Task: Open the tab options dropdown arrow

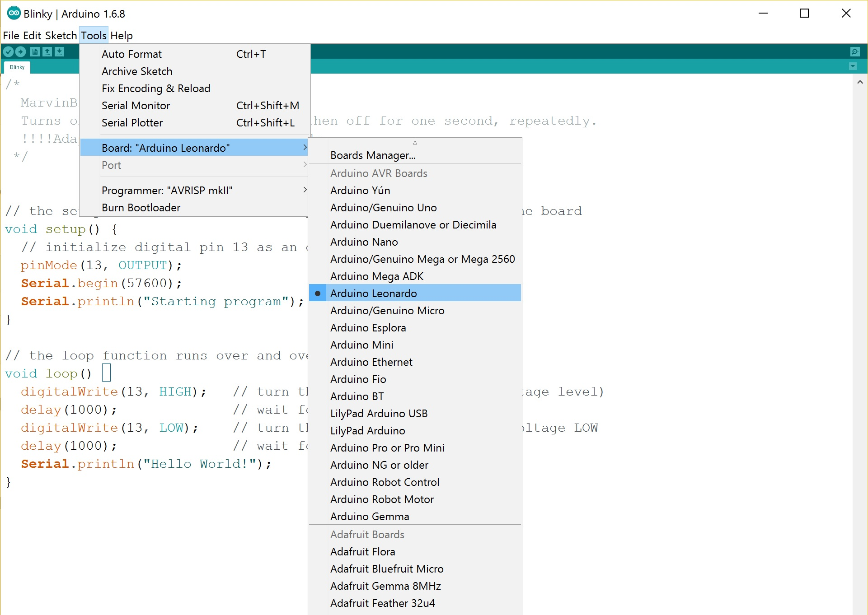Action: (x=853, y=66)
